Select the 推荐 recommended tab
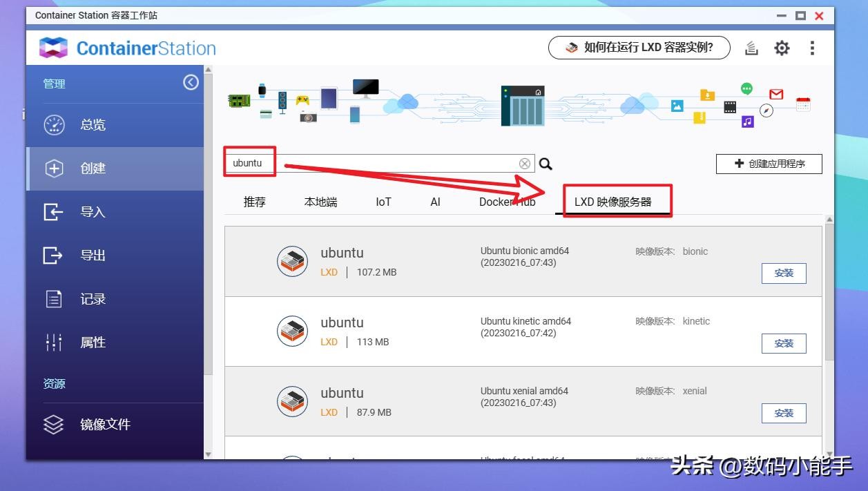This screenshot has width=868, height=491. point(254,202)
